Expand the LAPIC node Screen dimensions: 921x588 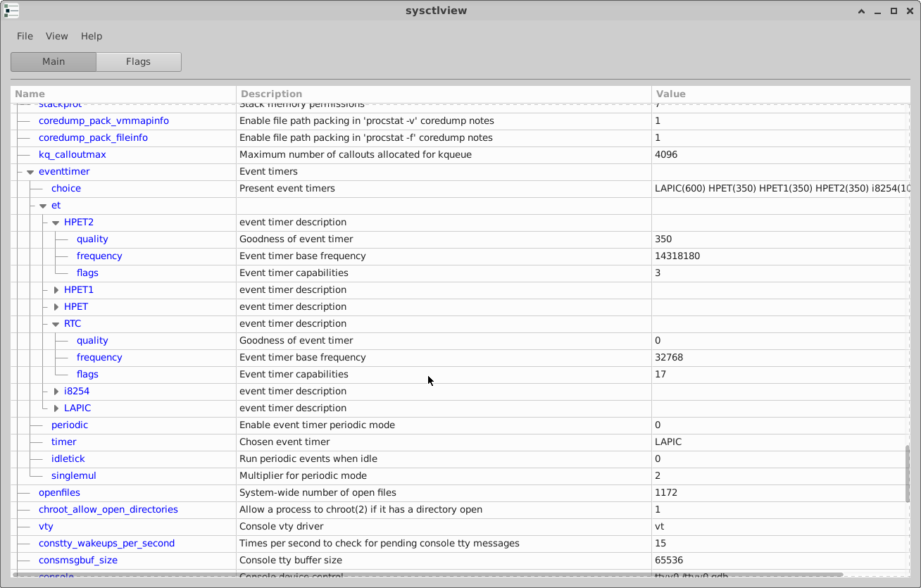56,408
